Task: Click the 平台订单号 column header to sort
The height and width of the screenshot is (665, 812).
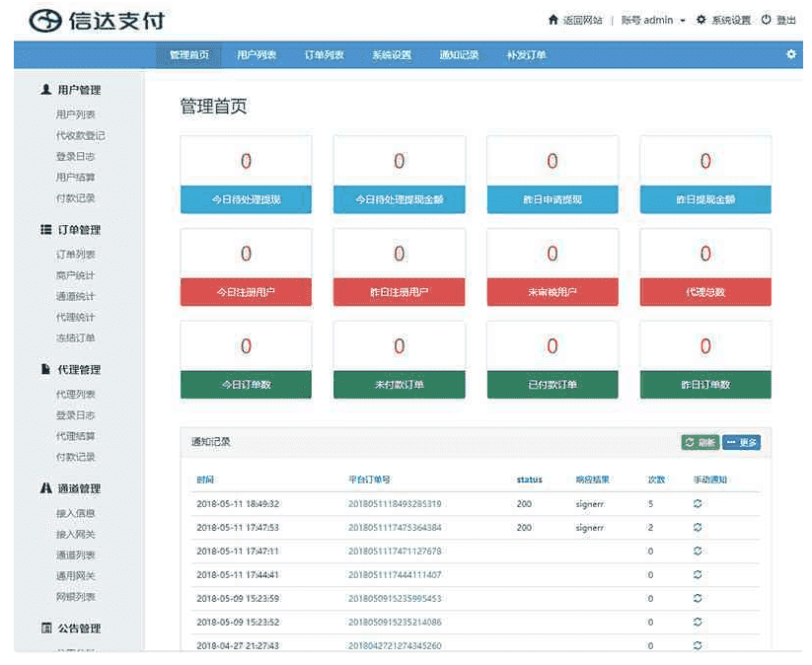Action: [369, 480]
